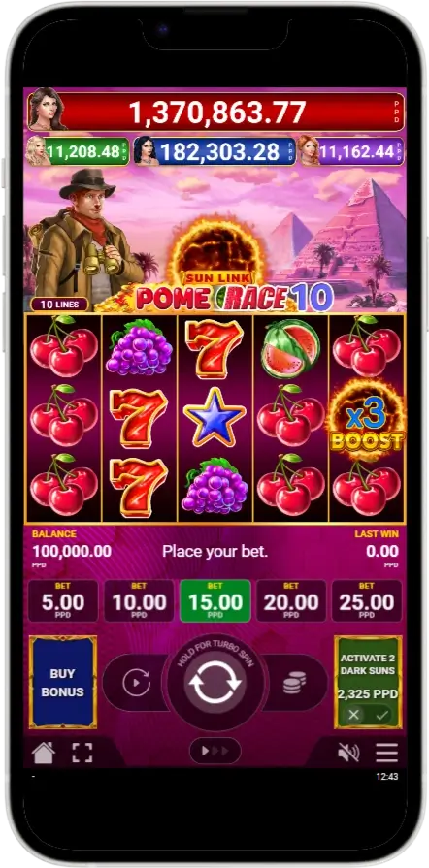Click the x3 Boost sun symbol
This screenshot has height=868, width=429.
click(x=366, y=419)
